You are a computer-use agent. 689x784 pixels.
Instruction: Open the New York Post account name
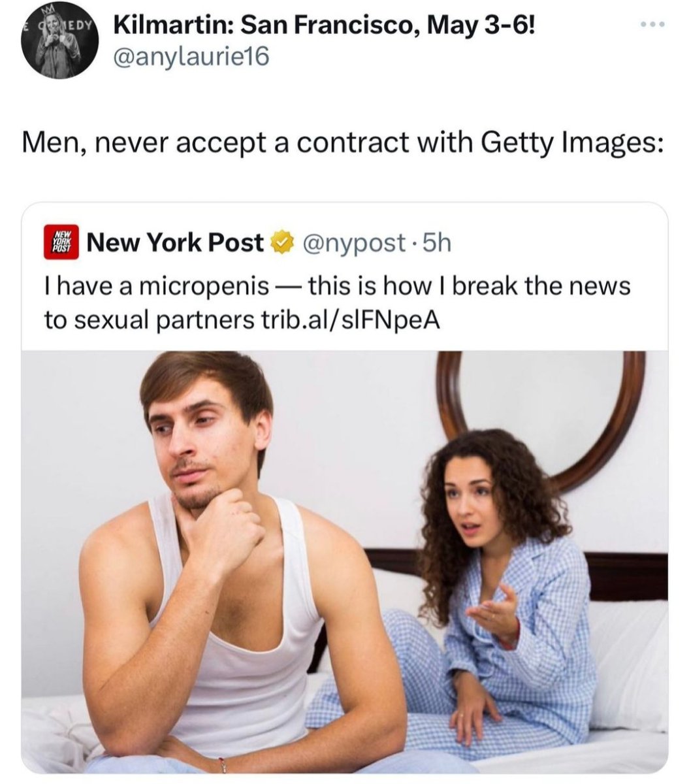click(175, 243)
